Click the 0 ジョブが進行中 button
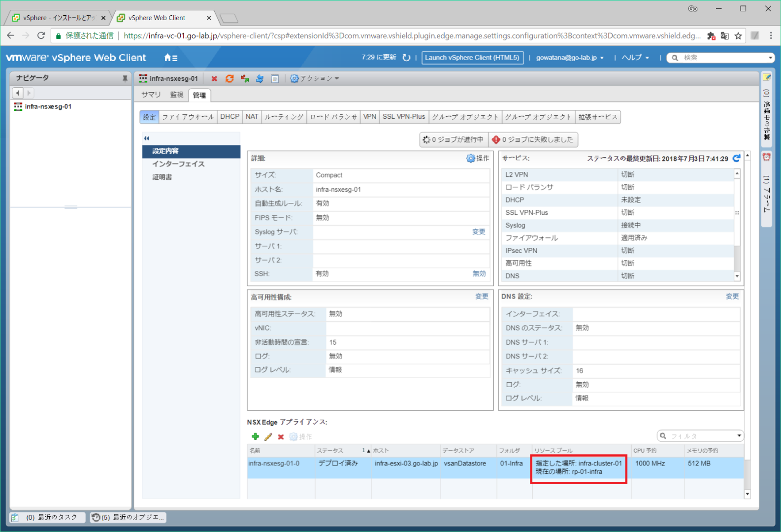This screenshot has height=532, width=781. tap(454, 140)
